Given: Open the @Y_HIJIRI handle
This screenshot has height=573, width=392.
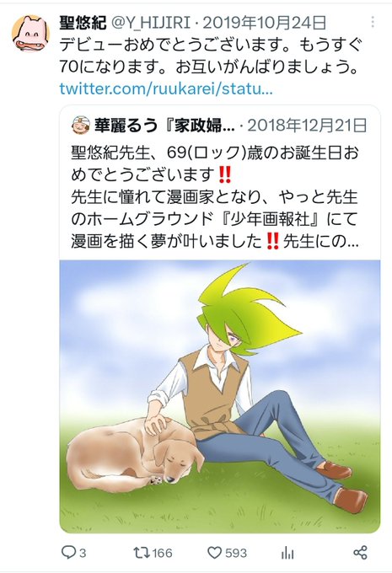Looking at the screenshot, I should tap(150, 24).
